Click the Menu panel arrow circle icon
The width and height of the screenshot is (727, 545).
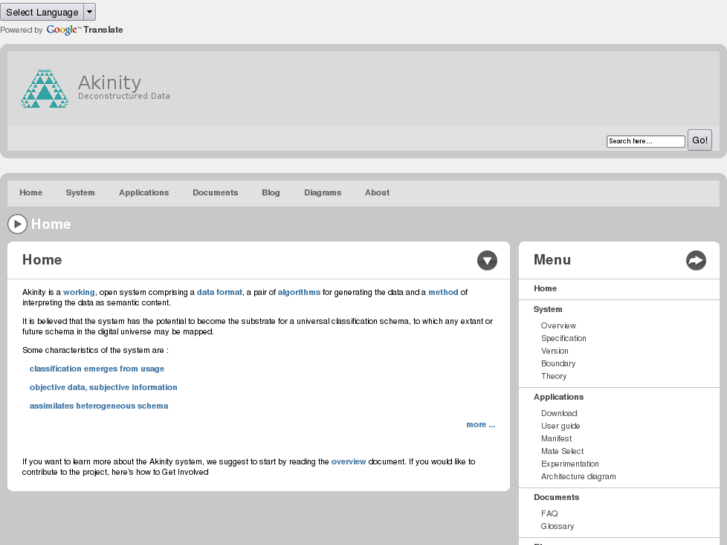pyautogui.click(x=696, y=260)
